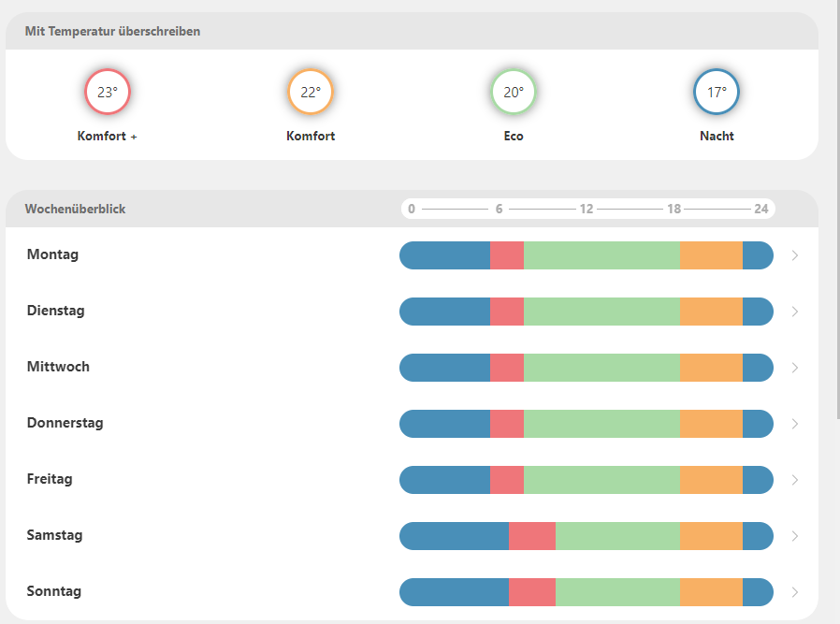The image size is (840, 624).
Task: Select the 22° Komfort temperature circle
Action: pyautogui.click(x=311, y=93)
